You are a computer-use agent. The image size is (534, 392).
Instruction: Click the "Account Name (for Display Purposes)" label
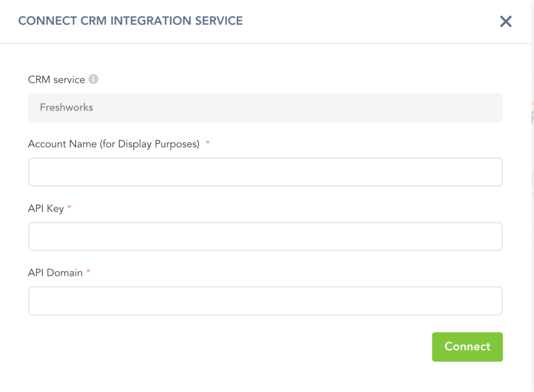pyautogui.click(x=114, y=144)
